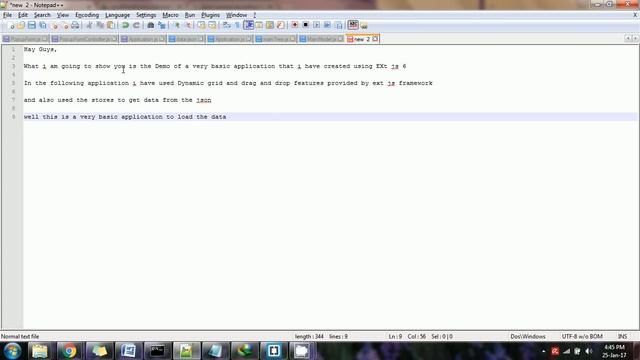The width and height of the screenshot is (640, 360).
Task: Cut selection with the scissors icon
Action: [89, 25]
